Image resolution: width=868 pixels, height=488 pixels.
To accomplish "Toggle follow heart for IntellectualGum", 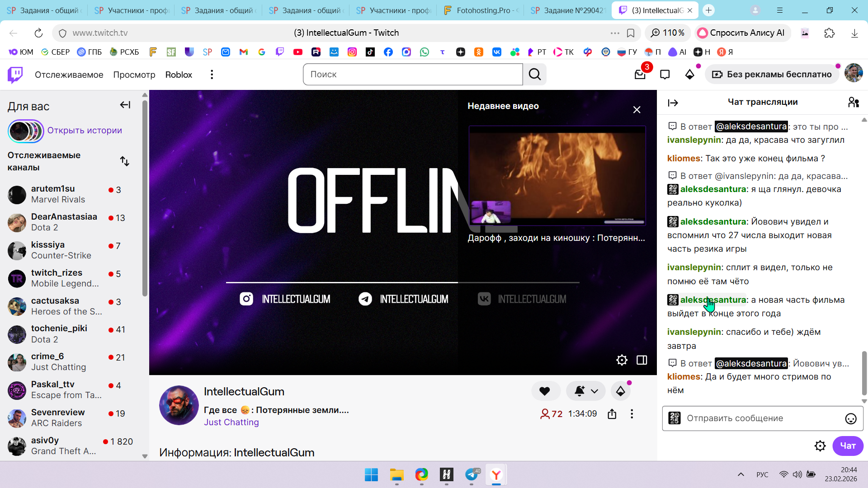I will [x=545, y=391].
